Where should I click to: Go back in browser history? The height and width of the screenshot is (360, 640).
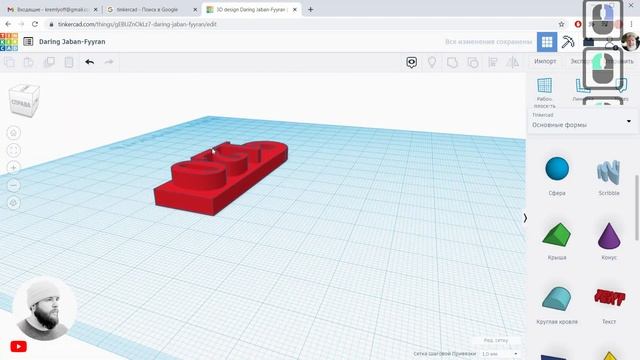point(8,24)
